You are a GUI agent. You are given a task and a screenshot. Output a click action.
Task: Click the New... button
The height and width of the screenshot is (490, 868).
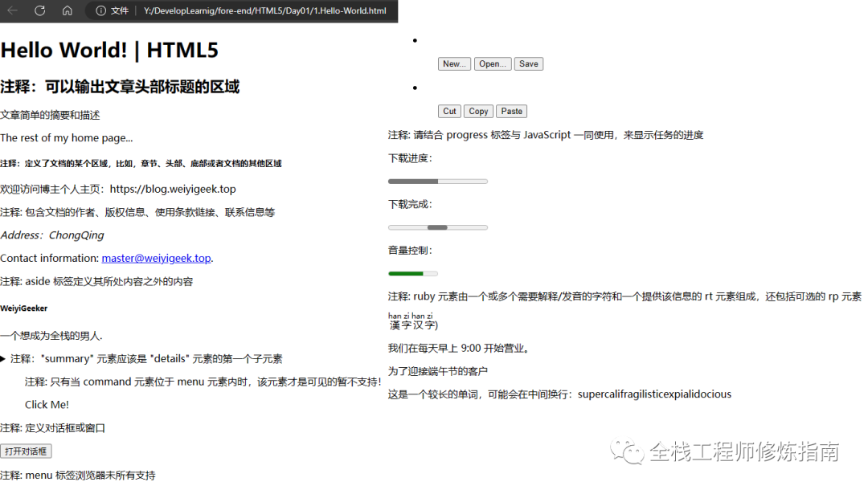point(454,64)
